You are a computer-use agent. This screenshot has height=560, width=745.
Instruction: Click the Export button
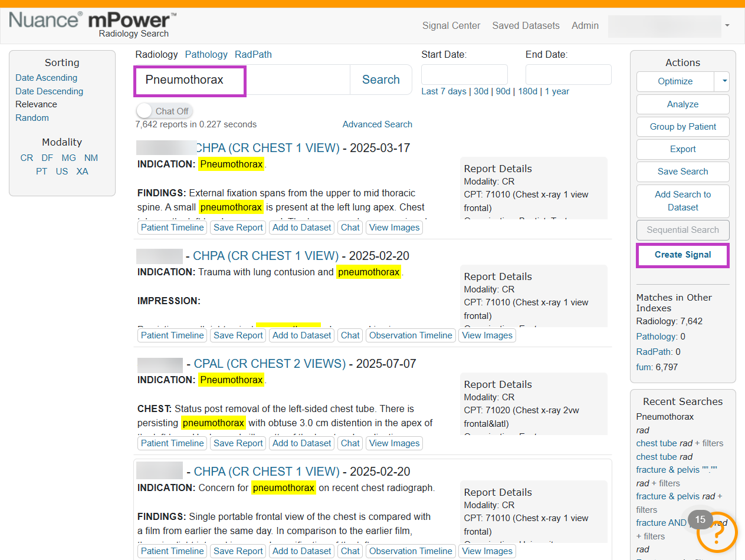[683, 149]
